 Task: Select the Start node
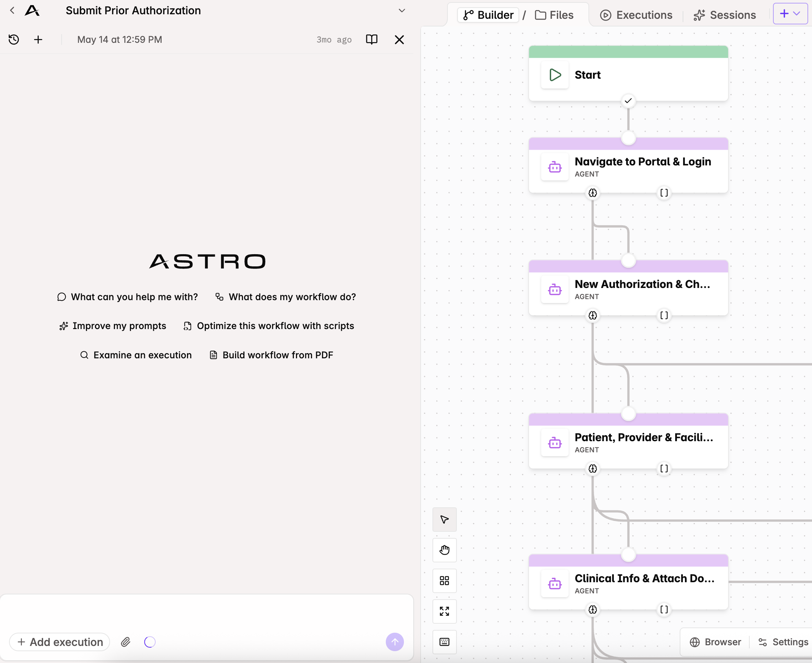628,74
